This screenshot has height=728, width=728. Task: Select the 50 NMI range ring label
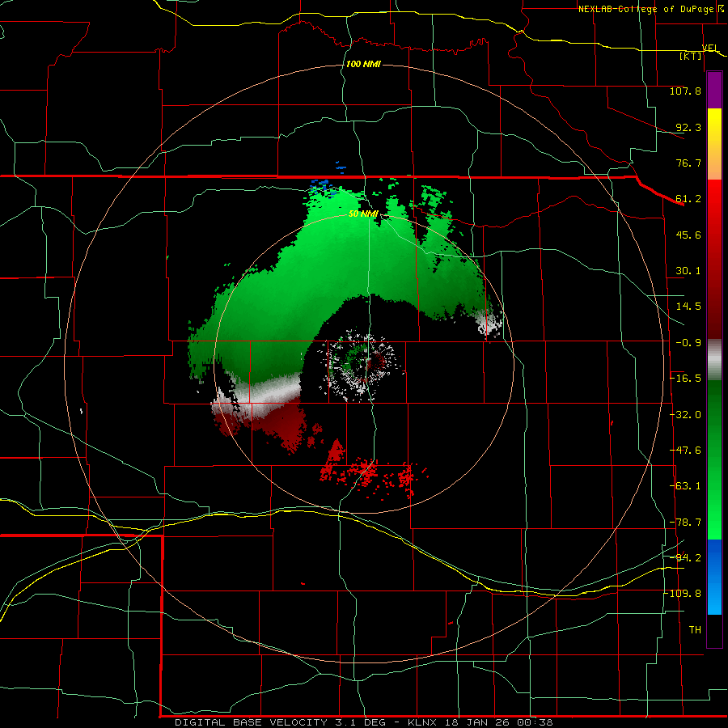click(363, 214)
